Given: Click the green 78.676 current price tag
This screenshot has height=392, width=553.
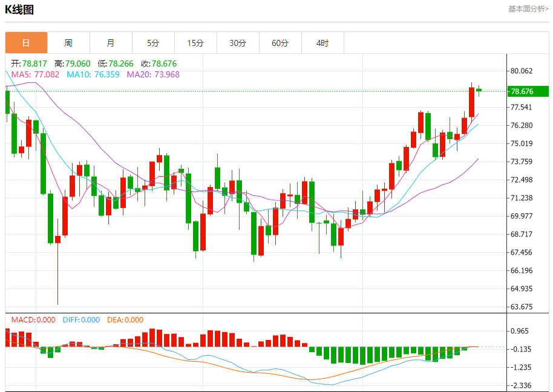Looking at the screenshot, I should click(528, 92).
